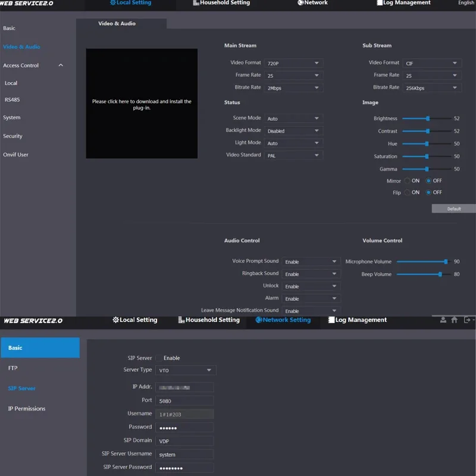Adjust the Saturation slider
476x476 pixels.
[427, 156]
